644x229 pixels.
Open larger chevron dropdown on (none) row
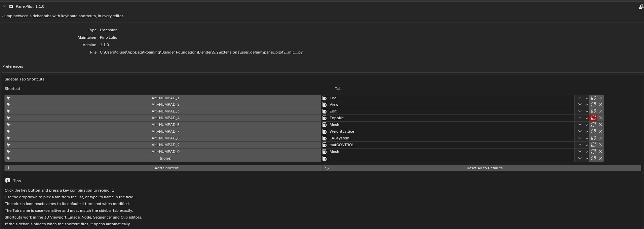click(580, 158)
